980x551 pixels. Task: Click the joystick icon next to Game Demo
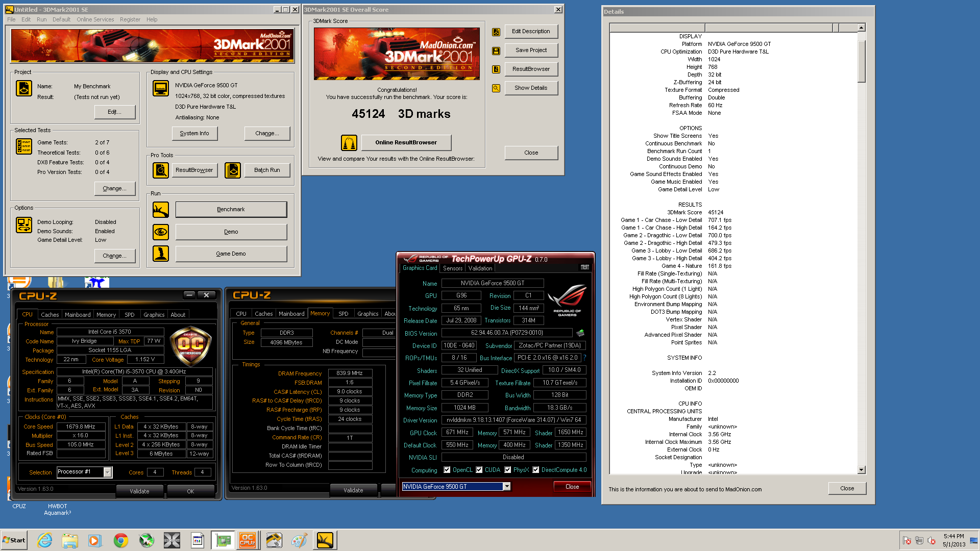point(161,254)
